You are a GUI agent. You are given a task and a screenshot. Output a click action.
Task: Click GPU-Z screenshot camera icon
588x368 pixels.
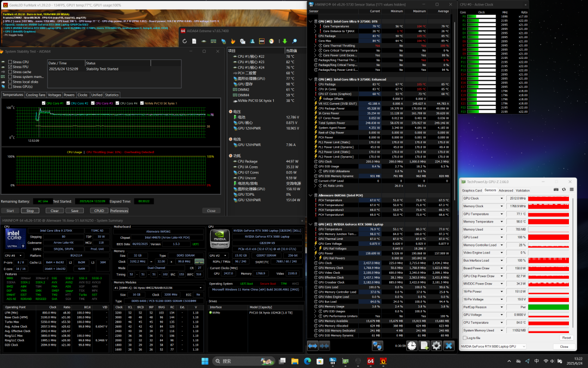556,190
